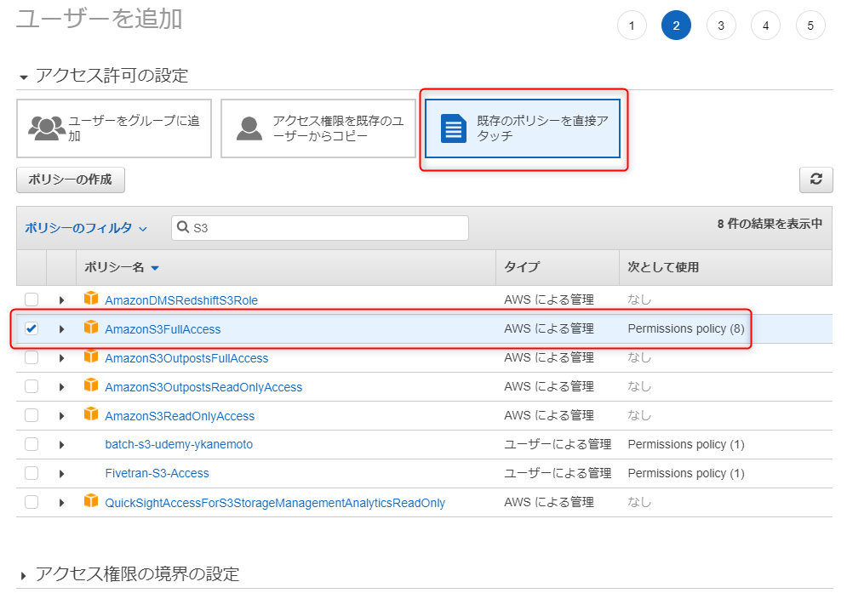The width and height of the screenshot is (847, 616).
Task: Open the ポリシーのフィルタ dropdown
Action: [86, 228]
